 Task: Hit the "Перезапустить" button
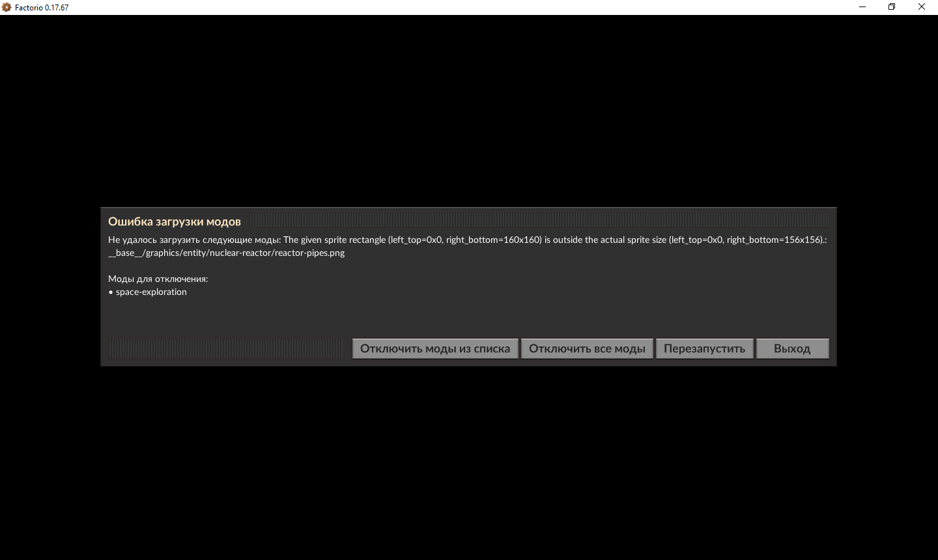click(704, 348)
